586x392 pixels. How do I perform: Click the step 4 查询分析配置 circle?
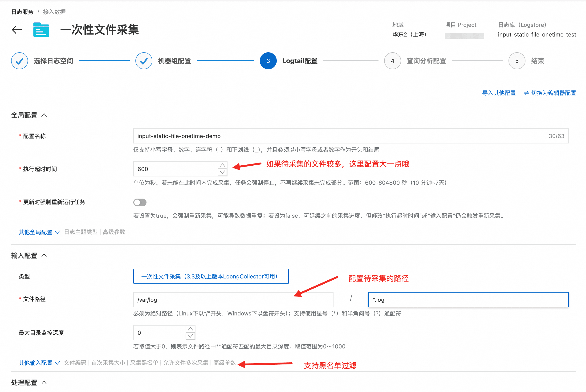point(392,61)
